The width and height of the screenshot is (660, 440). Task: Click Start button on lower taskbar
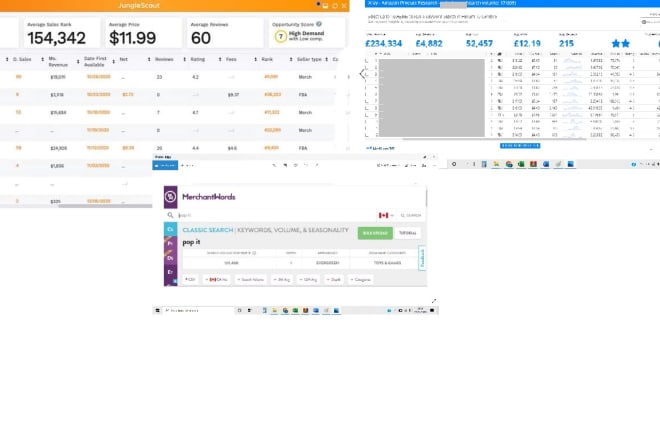[158, 310]
